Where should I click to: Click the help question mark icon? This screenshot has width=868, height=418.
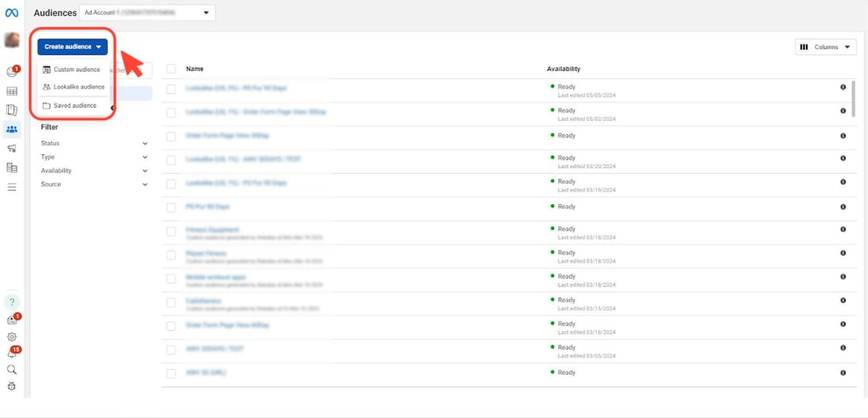pos(12,302)
